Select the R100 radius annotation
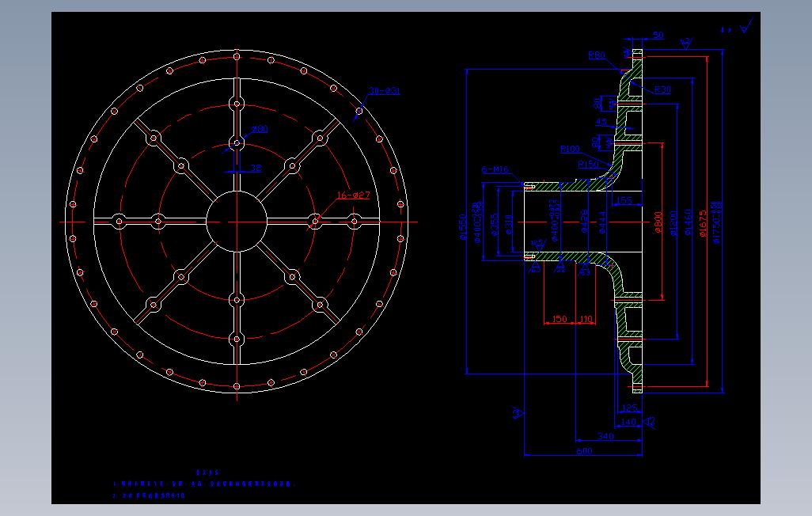The width and height of the screenshot is (812, 516). 570,150
